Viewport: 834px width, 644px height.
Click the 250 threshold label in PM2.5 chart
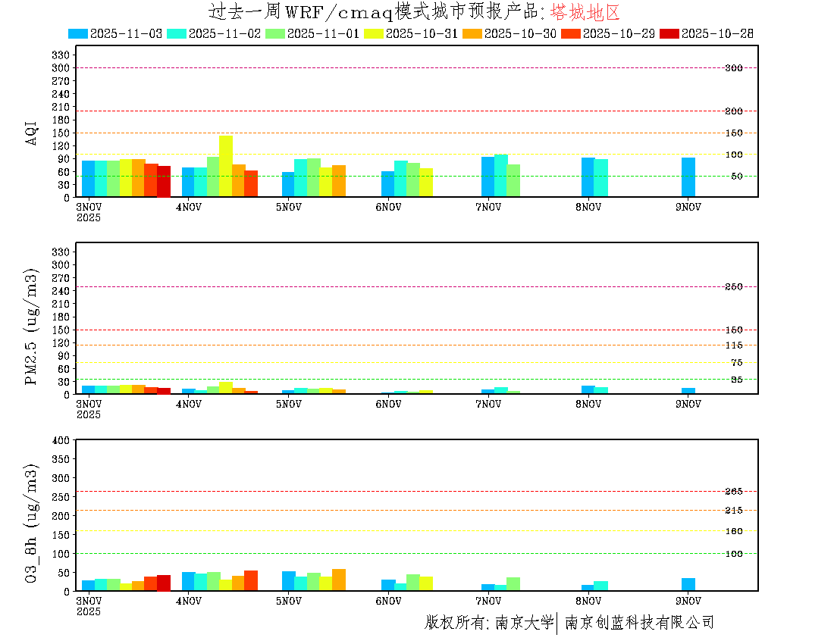[x=733, y=286]
